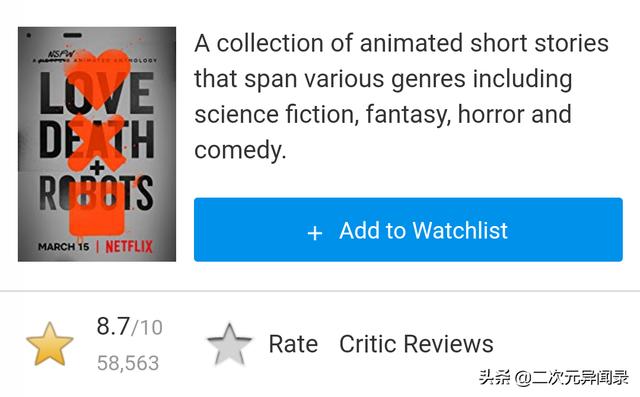Screen dimensions: 640x397
Task: Click the LOVE title word on the poster
Action: 96,93
